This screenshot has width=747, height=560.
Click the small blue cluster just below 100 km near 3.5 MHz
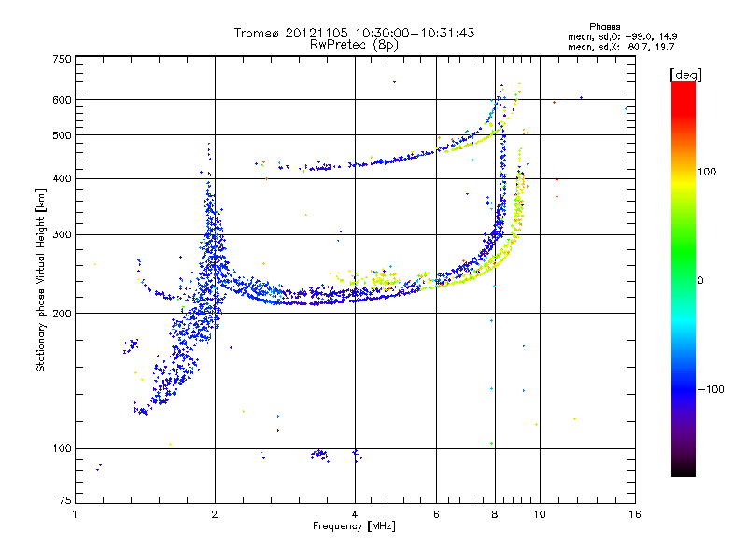coord(320,455)
